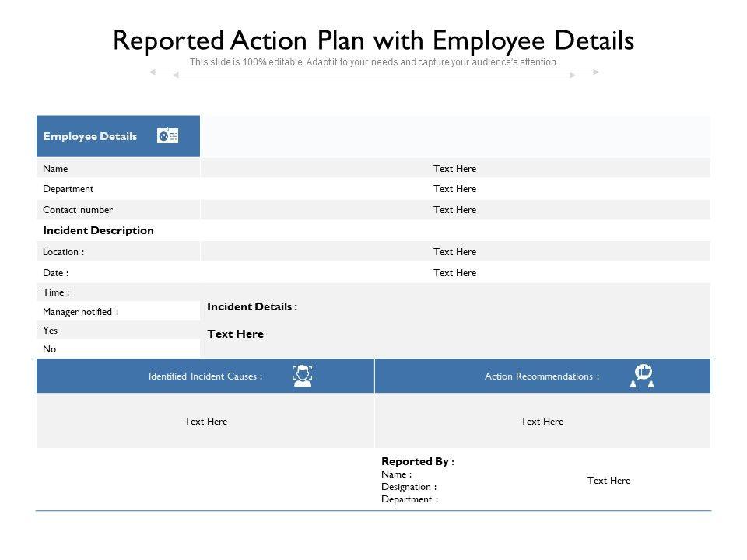This screenshot has width=747, height=560.
Task: Select the slide title Reported Action Plan
Action: (373, 40)
